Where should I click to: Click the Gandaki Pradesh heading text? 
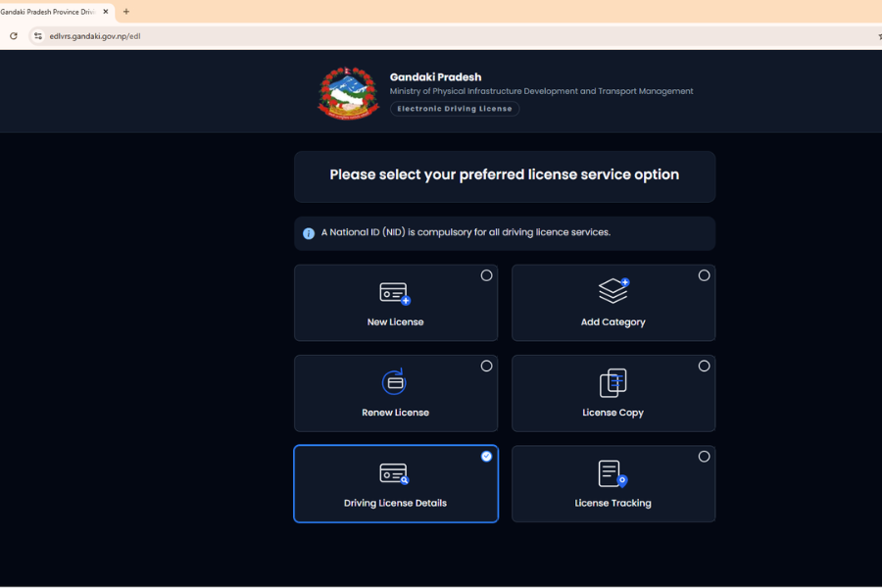pos(435,77)
